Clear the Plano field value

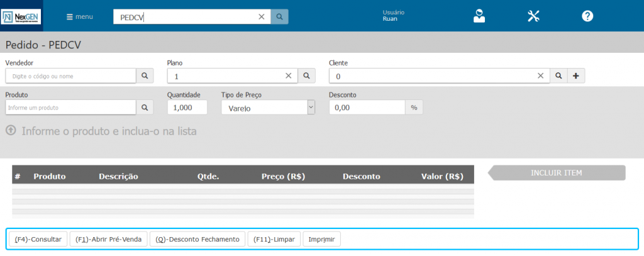pyautogui.click(x=289, y=76)
